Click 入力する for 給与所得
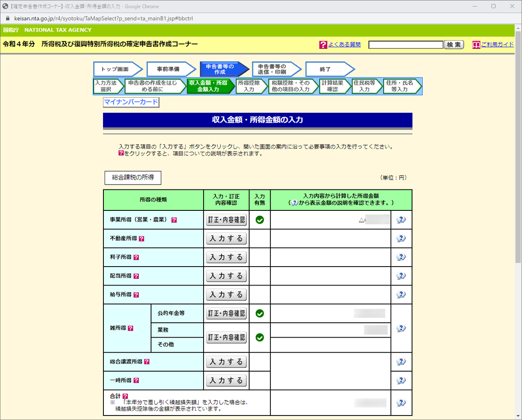The image size is (522, 420). pyautogui.click(x=227, y=294)
